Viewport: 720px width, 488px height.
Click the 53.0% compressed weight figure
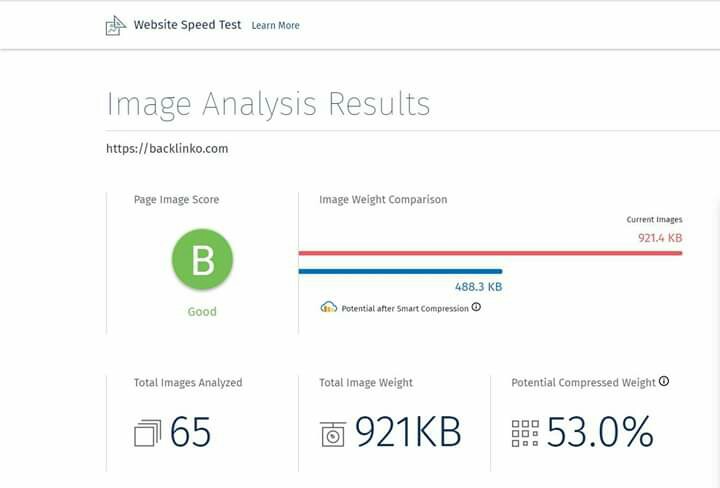point(600,432)
